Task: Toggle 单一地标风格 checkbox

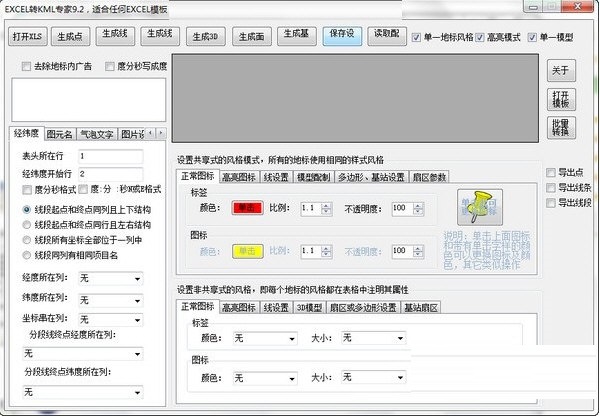Action: 416,38
